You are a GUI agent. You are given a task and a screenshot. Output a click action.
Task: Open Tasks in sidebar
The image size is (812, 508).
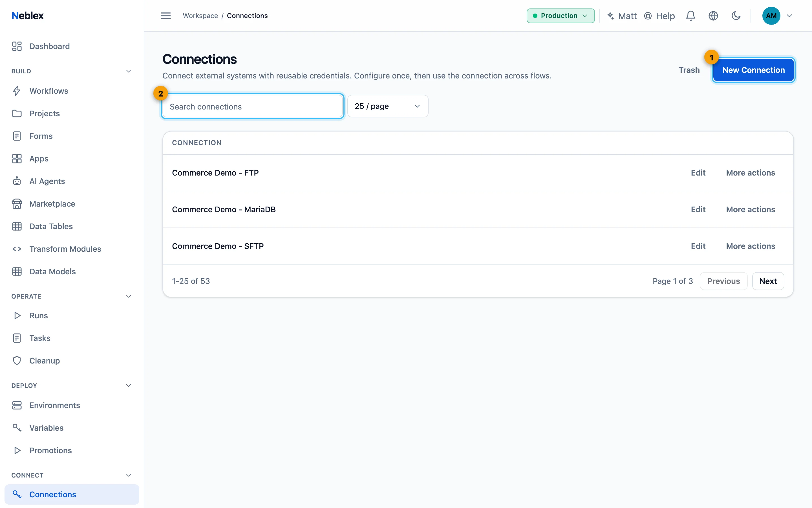(x=72, y=338)
